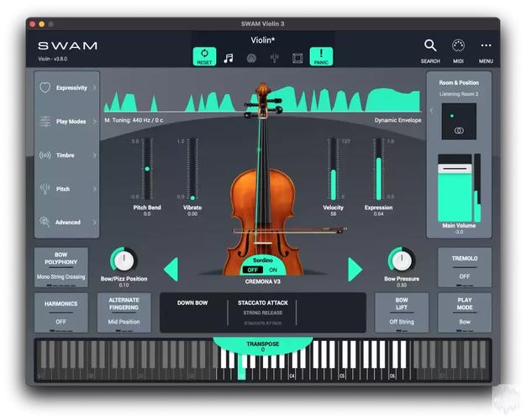Adjust the Pitch Bend slider
The width and height of the screenshot is (526, 420).
(147, 169)
